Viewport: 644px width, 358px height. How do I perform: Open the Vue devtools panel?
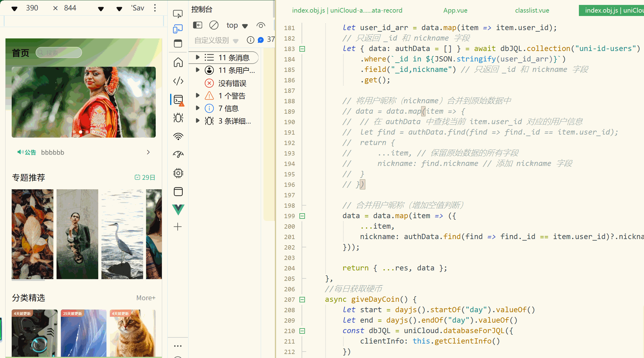pos(178,210)
